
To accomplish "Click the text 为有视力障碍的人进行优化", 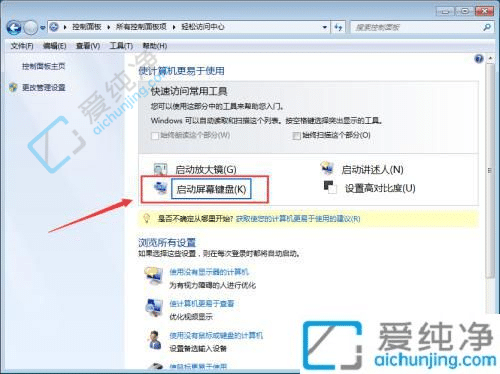I will tap(213, 285).
